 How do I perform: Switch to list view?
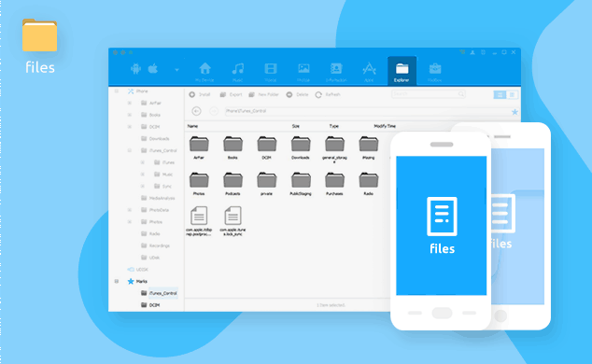pos(512,94)
